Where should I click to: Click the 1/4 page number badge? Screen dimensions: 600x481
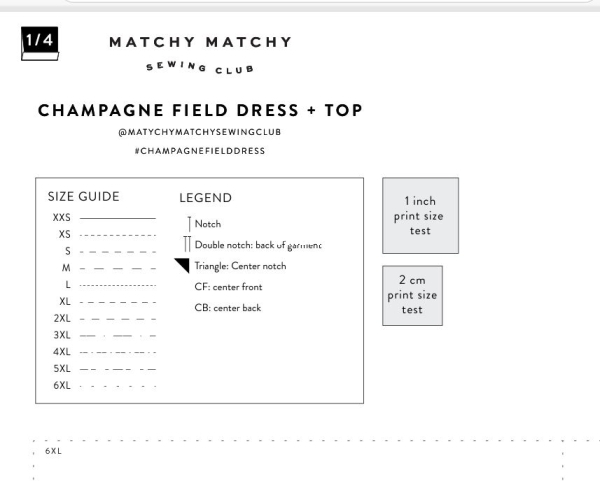(x=40, y=44)
